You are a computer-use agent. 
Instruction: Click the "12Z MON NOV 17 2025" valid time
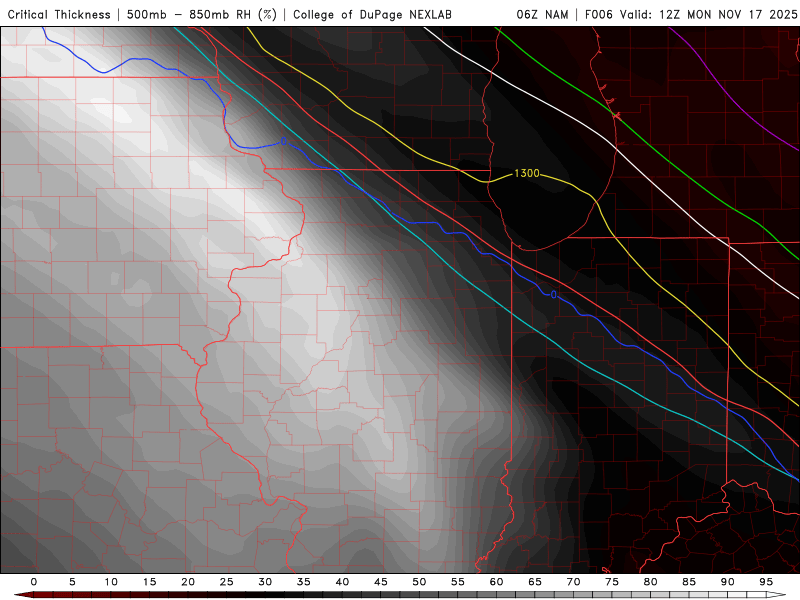point(728,15)
